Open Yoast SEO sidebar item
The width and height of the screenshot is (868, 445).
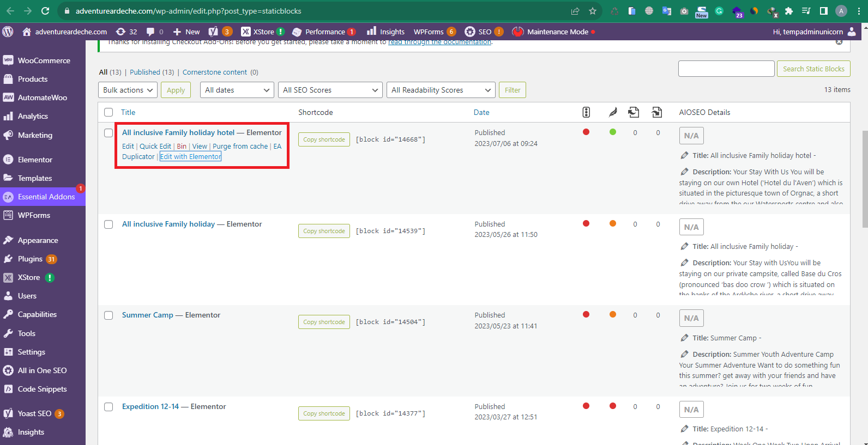point(43,413)
